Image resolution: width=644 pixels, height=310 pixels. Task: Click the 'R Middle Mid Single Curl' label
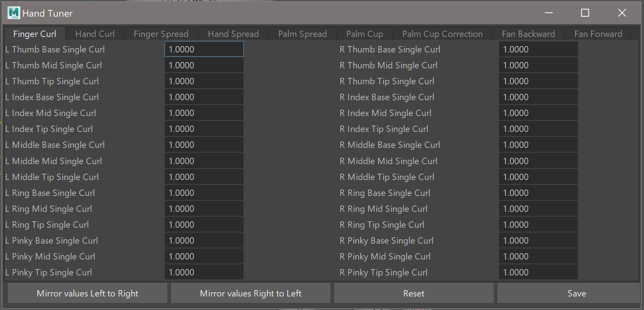point(388,161)
